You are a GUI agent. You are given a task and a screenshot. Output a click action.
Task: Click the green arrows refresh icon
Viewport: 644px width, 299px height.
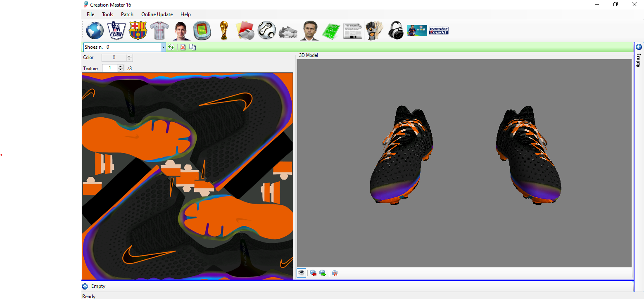click(x=171, y=47)
